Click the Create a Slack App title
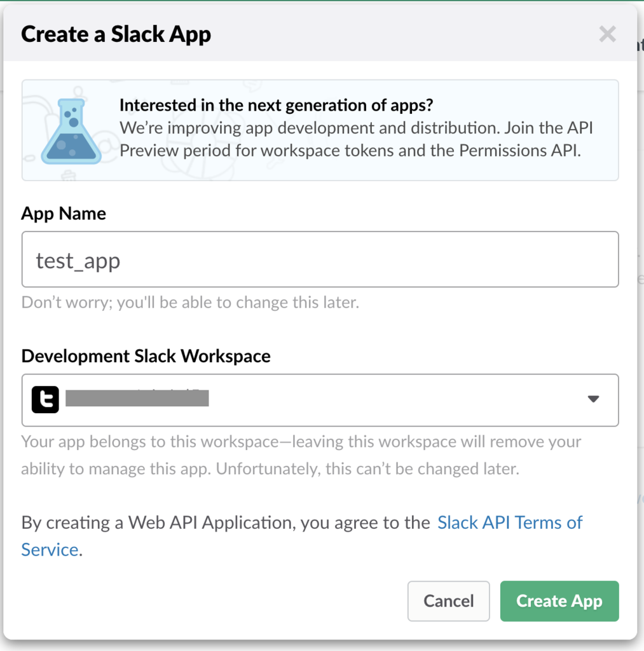The width and height of the screenshot is (644, 651). [116, 34]
